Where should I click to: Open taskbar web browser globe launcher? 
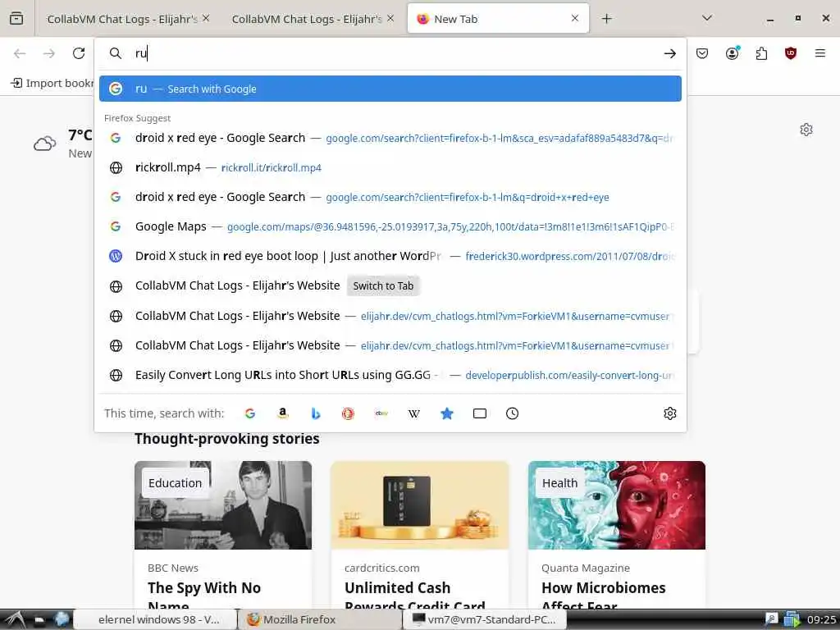(62, 619)
